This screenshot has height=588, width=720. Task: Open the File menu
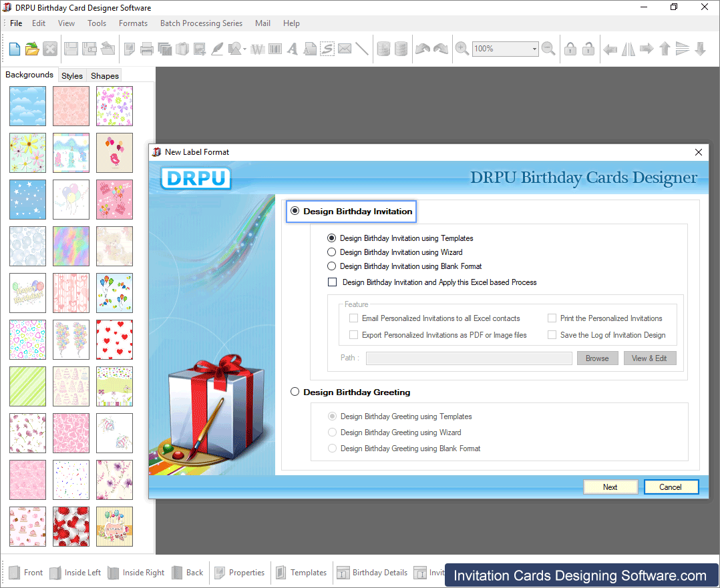pos(16,23)
